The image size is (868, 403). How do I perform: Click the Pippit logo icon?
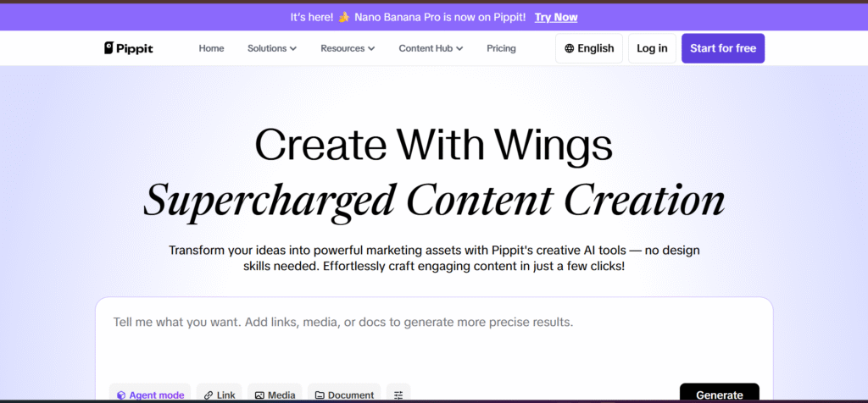click(x=109, y=48)
